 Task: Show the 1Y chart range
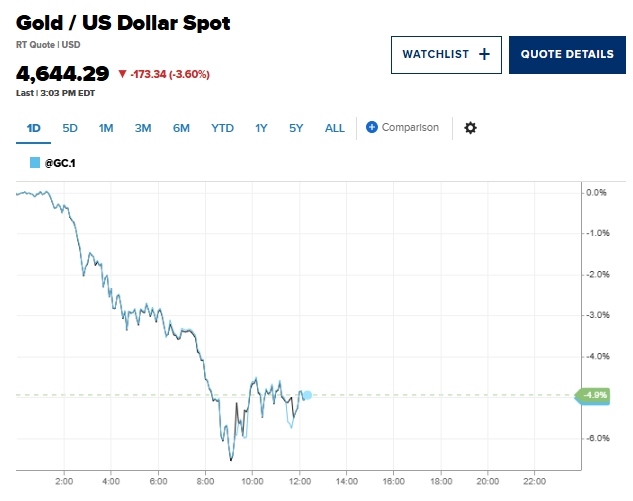[x=261, y=128]
